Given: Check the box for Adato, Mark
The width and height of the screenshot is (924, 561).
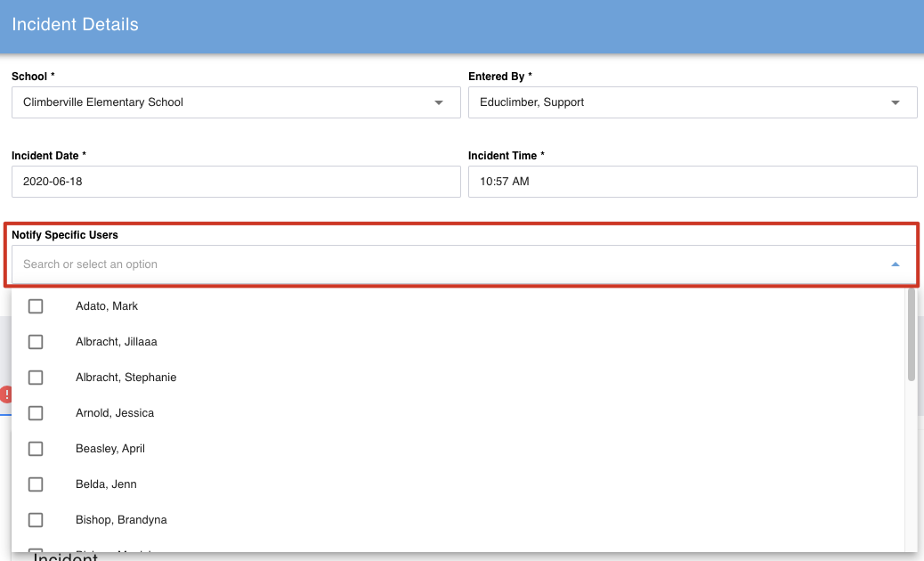Looking at the screenshot, I should [x=36, y=306].
